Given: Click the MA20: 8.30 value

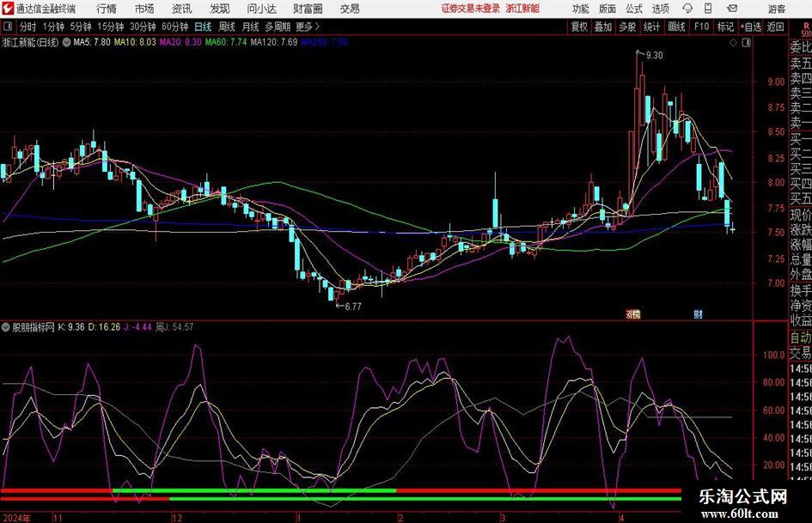Looking at the screenshot, I should [x=180, y=42].
